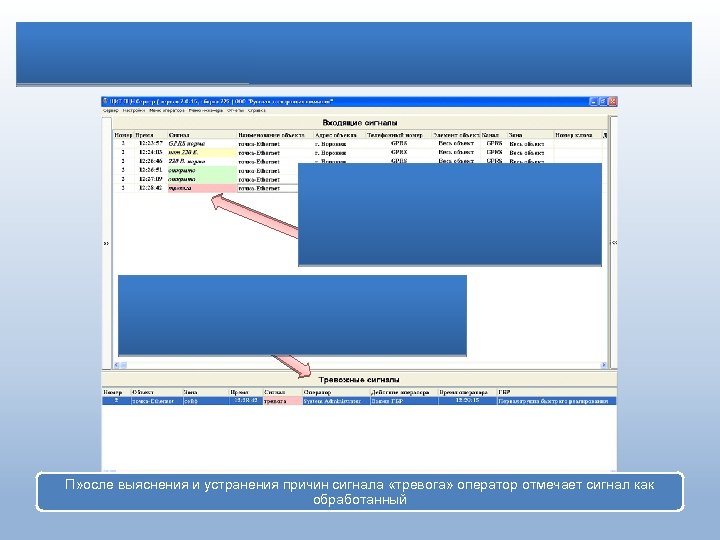Select the green signal row at 12:27:09
This screenshot has height=540, width=720.
pyautogui.click(x=202, y=179)
